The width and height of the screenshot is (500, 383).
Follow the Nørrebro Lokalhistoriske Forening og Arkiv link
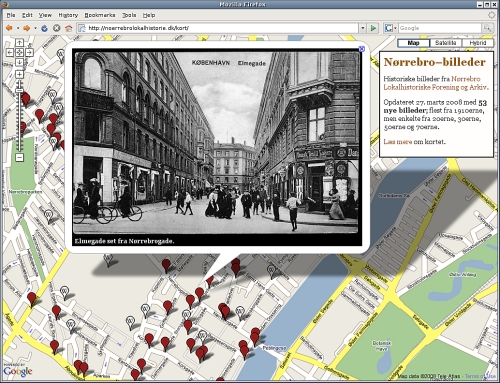[436, 83]
